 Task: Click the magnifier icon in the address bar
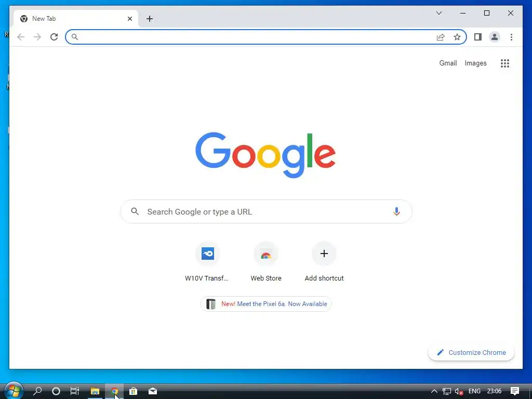point(75,37)
